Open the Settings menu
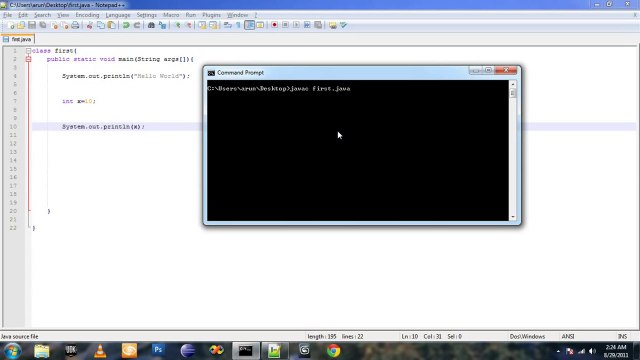The width and height of the screenshot is (640, 360). click(147, 15)
